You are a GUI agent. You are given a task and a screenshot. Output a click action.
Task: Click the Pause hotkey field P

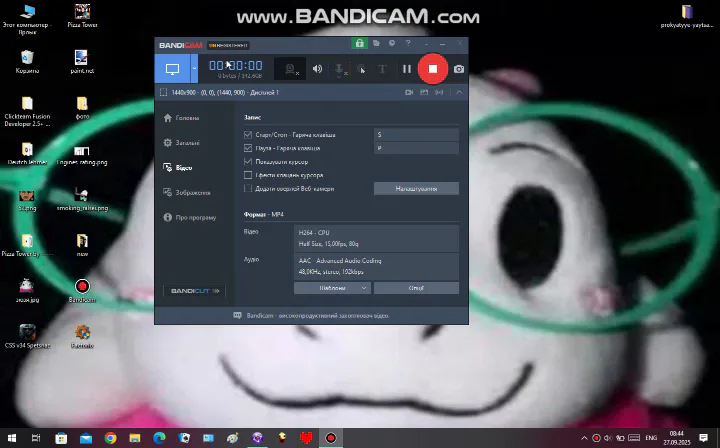(416, 148)
